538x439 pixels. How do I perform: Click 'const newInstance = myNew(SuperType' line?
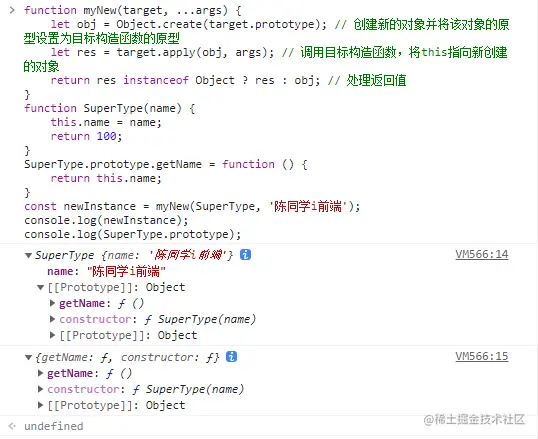coord(192,206)
